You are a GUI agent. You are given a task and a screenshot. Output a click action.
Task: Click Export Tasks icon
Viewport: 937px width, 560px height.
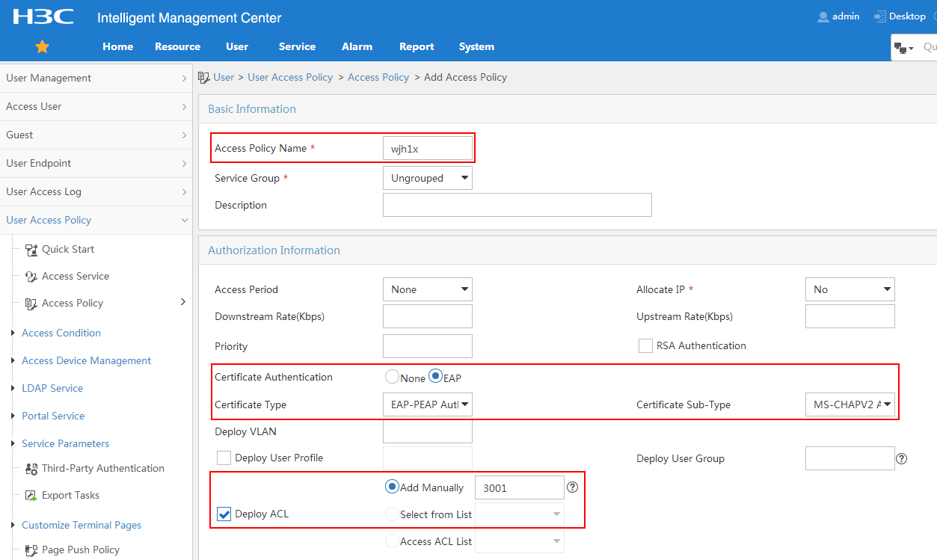pyautogui.click(x=31, y=496)
